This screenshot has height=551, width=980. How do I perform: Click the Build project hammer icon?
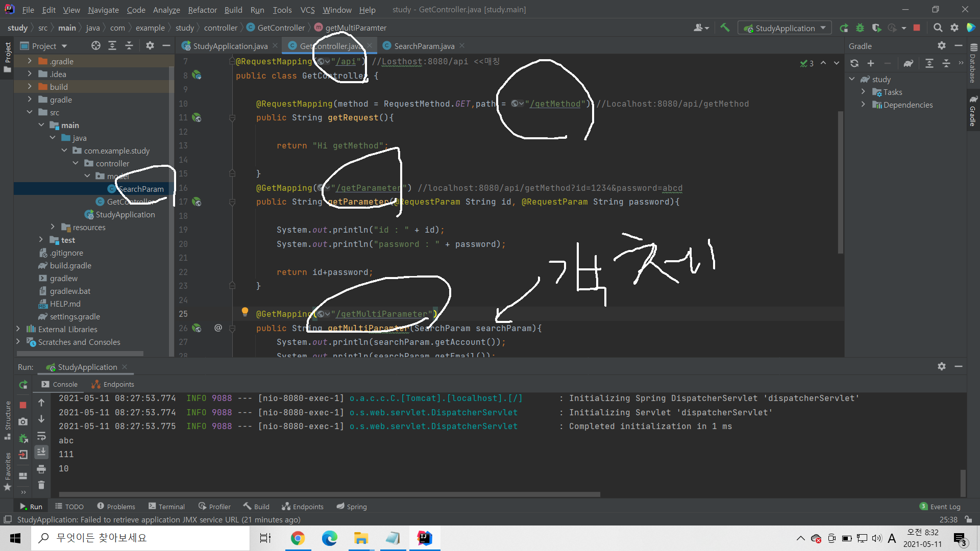(x=725, y=28)
